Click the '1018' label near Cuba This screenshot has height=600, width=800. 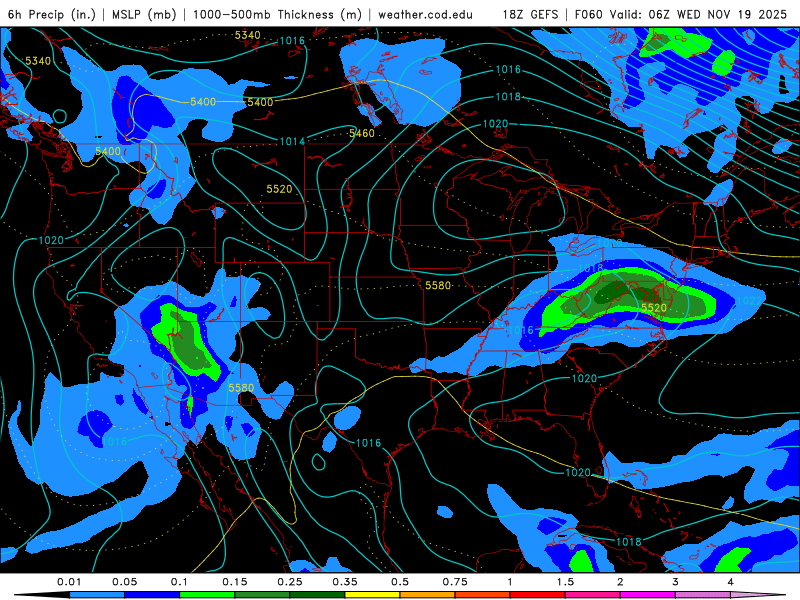[629, 542]
